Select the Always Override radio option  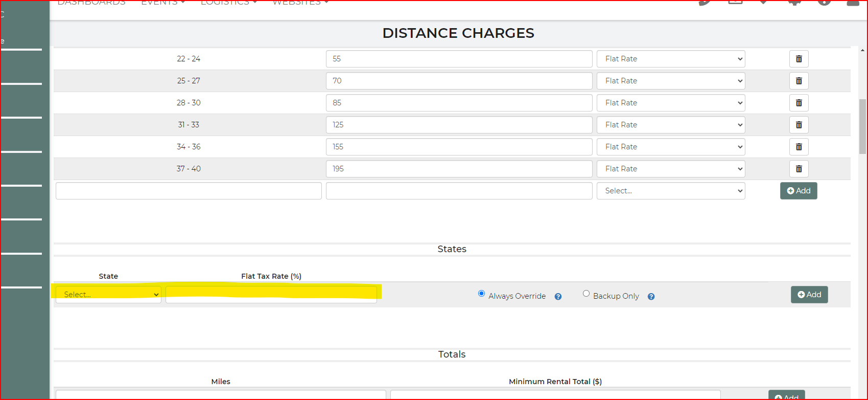pyautogui.click(x=481, y=294)
